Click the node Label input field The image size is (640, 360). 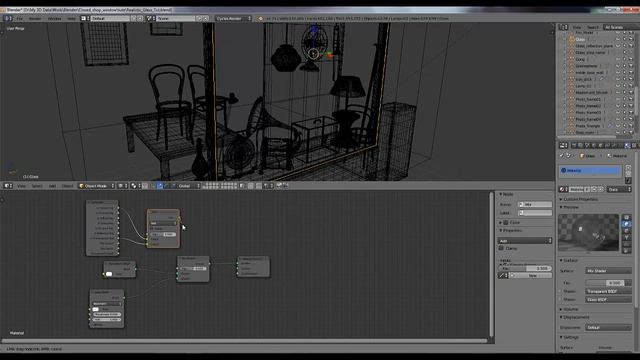tap(535, 213)
